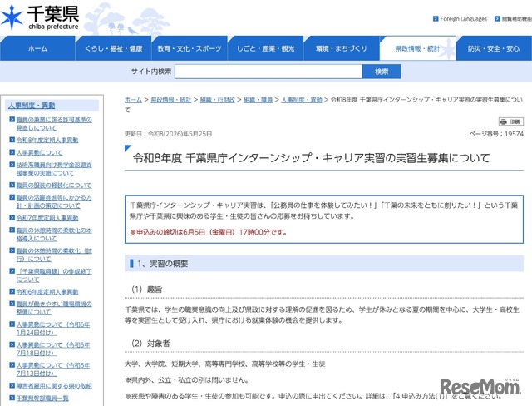The width and height of the screenshot is (532, 406).
Task: Click the ※県内外、公立・私立の別は問いません line
Action: point(186,380)
